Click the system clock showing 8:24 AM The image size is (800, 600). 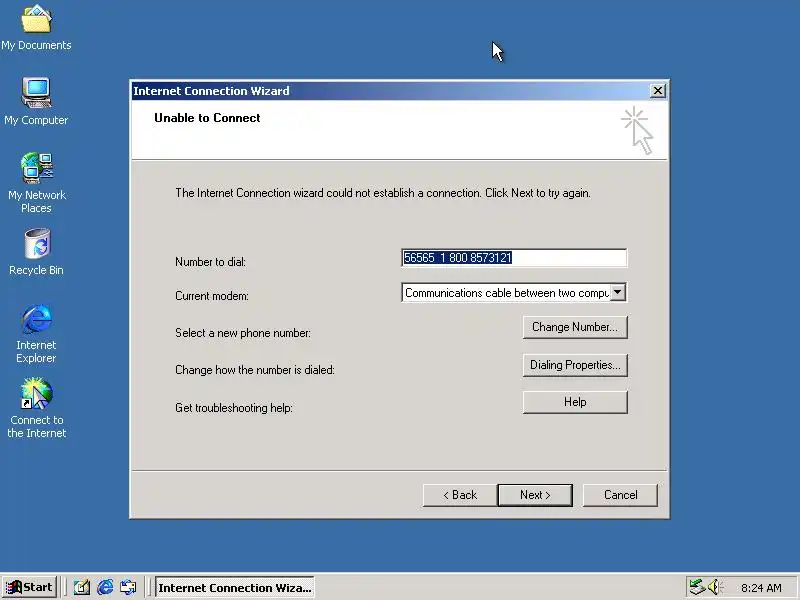(x=761, y=588)
